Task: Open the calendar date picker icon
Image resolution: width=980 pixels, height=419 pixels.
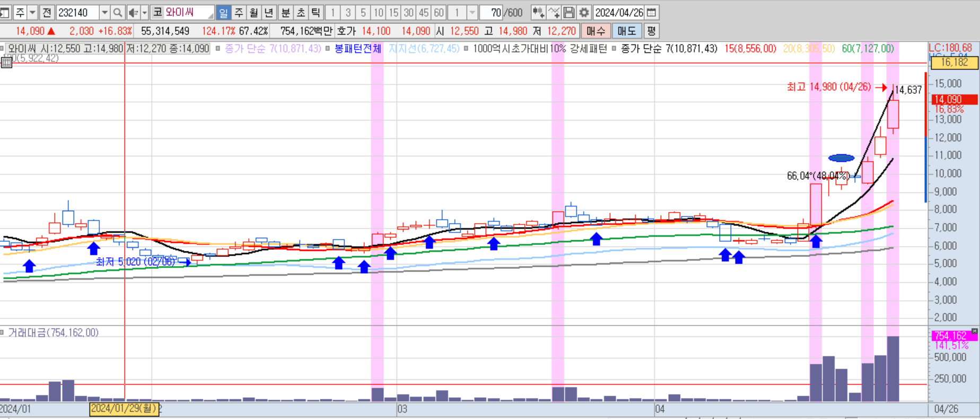Action: coord(652,12)
